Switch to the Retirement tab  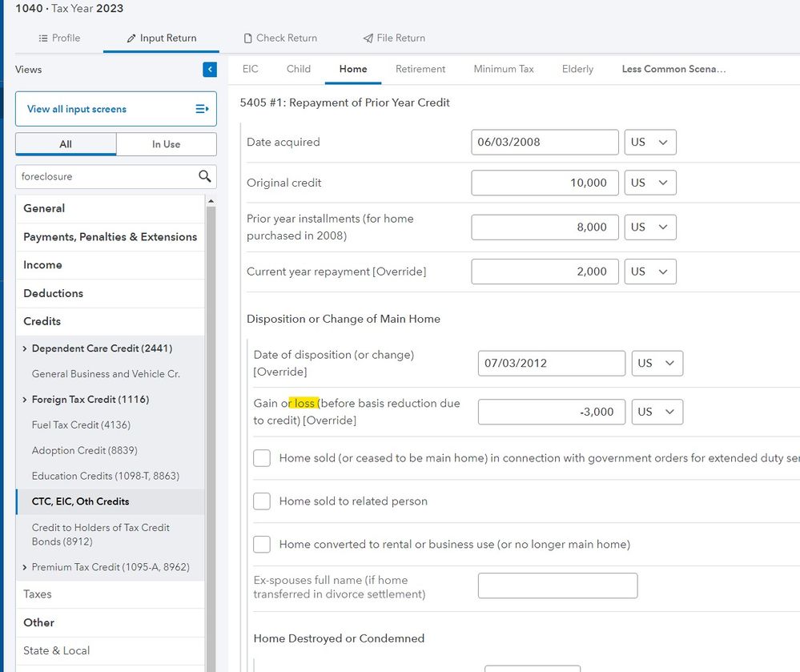pos(420,69)
